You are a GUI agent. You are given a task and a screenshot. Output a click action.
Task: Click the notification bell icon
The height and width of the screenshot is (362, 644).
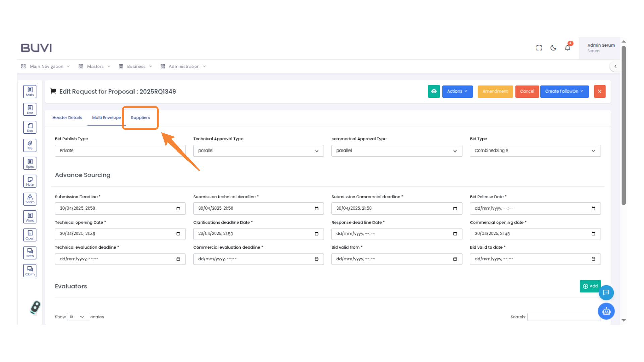point(567,48)
